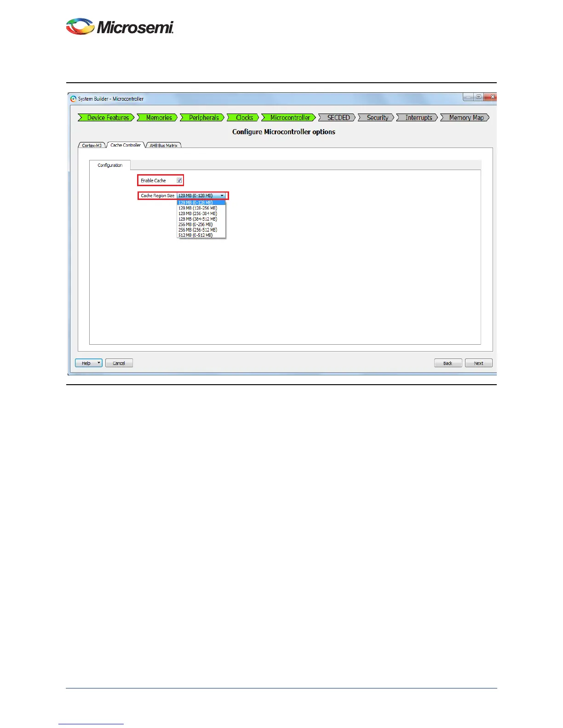This screenshot has width=563, height=728.
Task: Expand the Help button dropdown arrow
Action: pos(99,363)
